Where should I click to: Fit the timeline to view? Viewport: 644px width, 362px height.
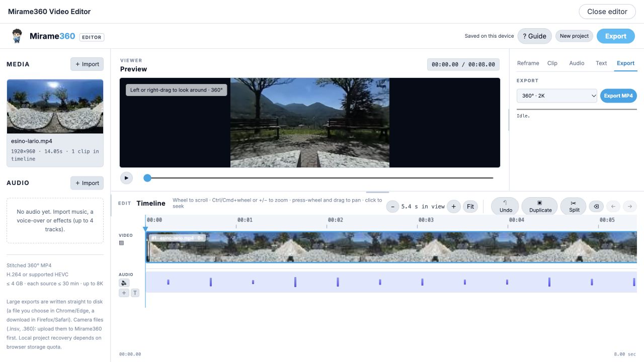(470, 206)
